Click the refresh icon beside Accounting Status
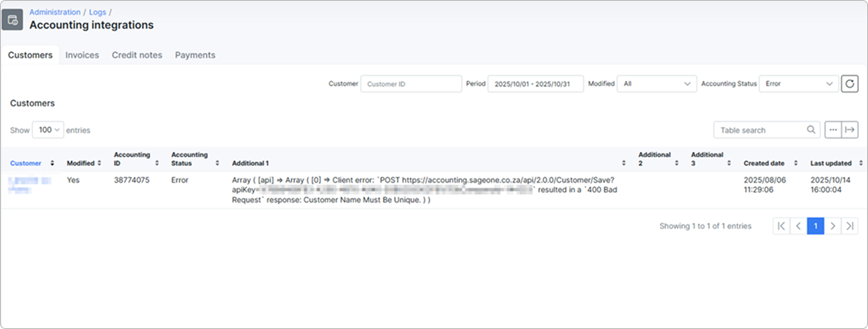868x329 pixels. (849, 84)
